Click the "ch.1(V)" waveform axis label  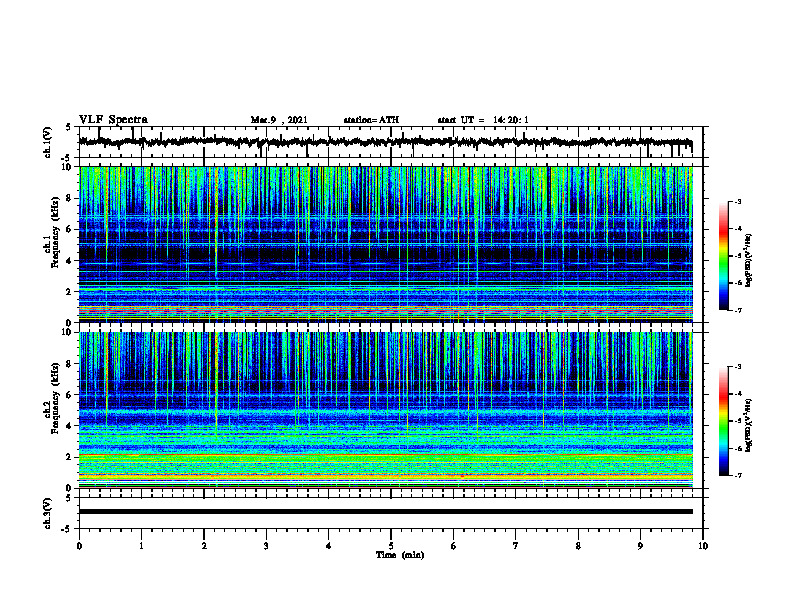coord(48,142)
